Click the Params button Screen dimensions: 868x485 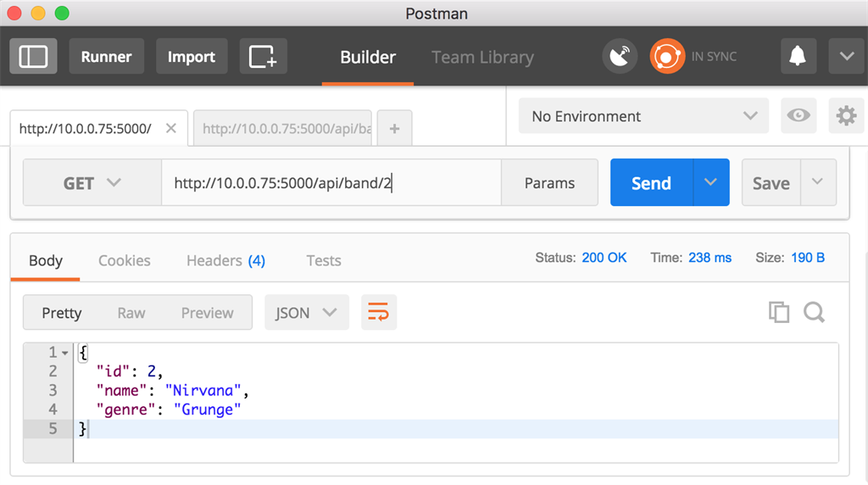pyautogui.click(x=549, y=183)
